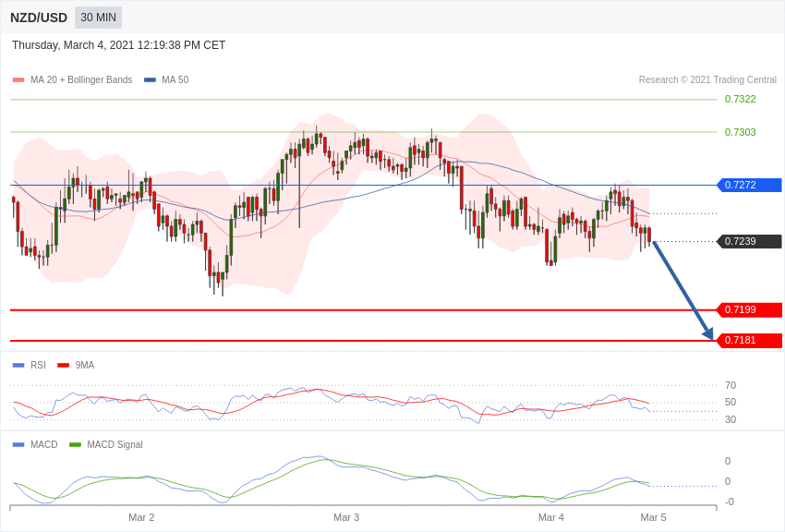Click the Mar 3 date axis label

click(x=346, y=517)
